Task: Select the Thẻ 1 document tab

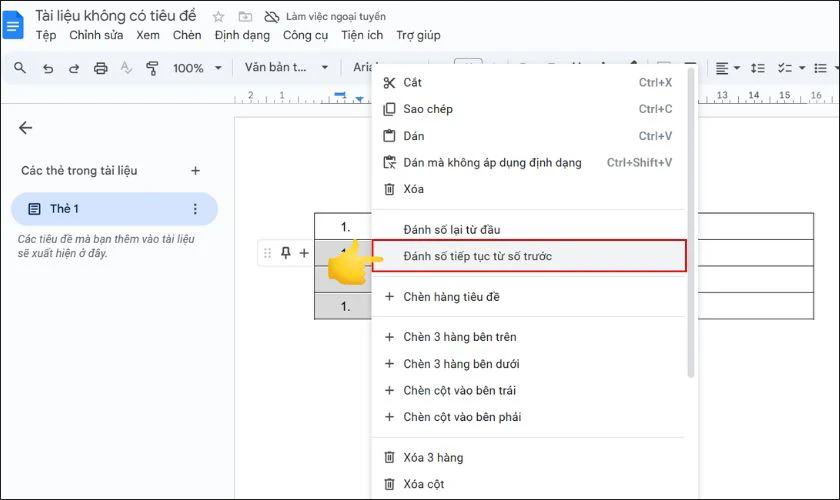Action: coord(114,209)
